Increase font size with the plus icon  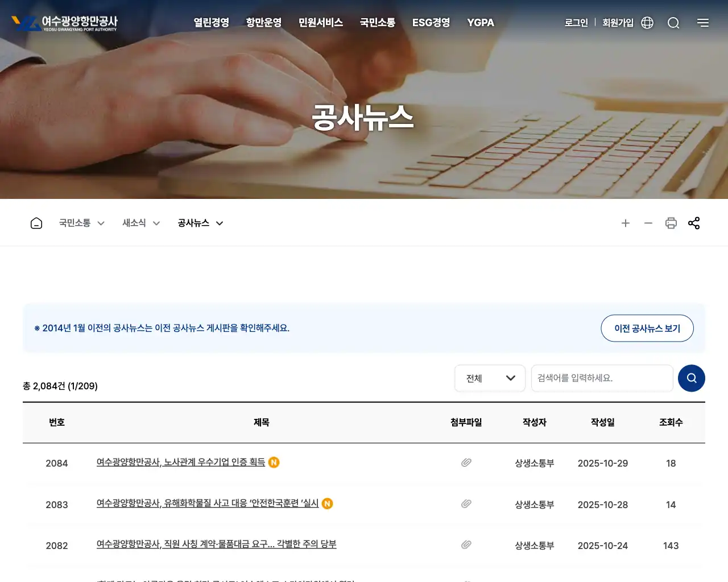(x=626, y=223)
